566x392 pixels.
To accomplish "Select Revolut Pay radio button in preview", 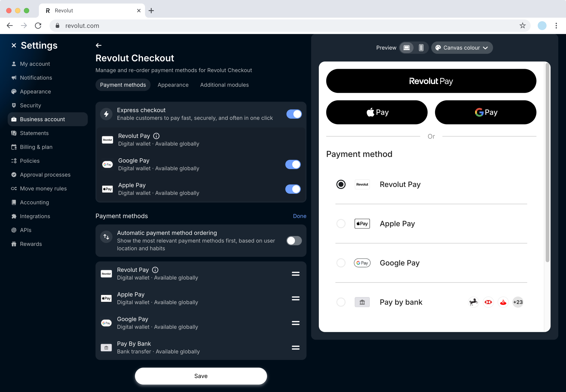I will coord(341,184).
